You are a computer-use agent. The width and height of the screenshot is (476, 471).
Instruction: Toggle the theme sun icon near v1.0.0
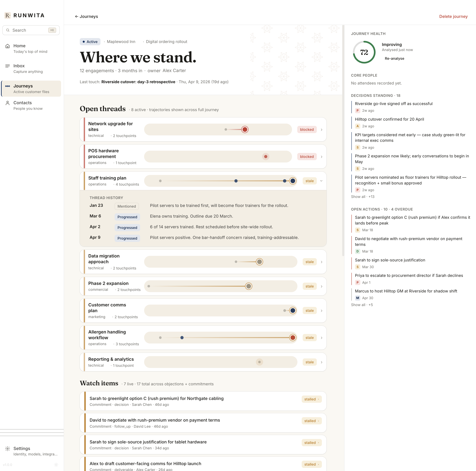pyautogui.click(x=56, y=465)
